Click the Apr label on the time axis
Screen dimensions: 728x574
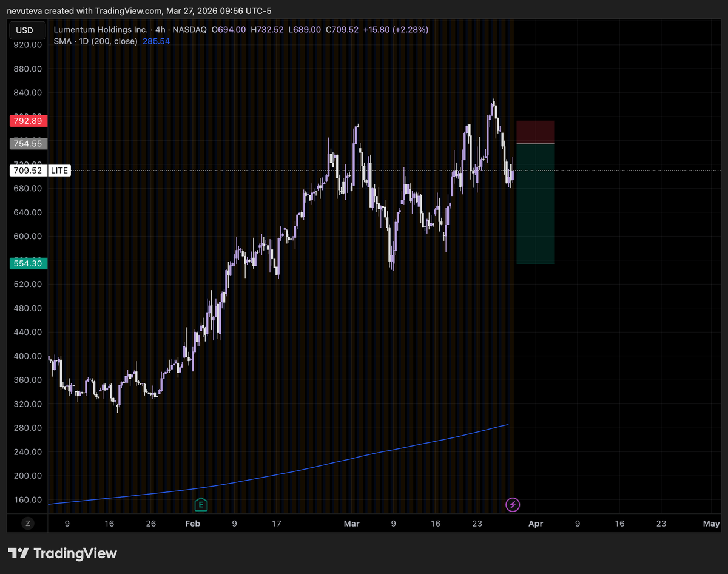coord(535,524)
